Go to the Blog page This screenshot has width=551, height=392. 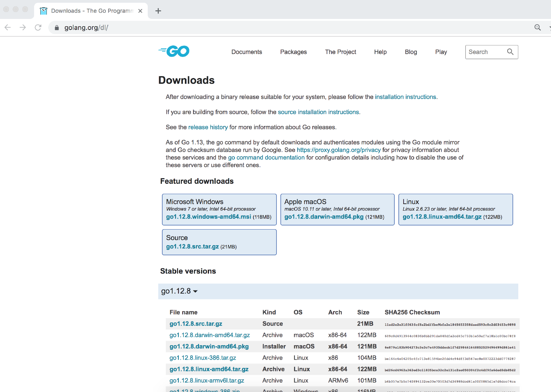point(410,52)
